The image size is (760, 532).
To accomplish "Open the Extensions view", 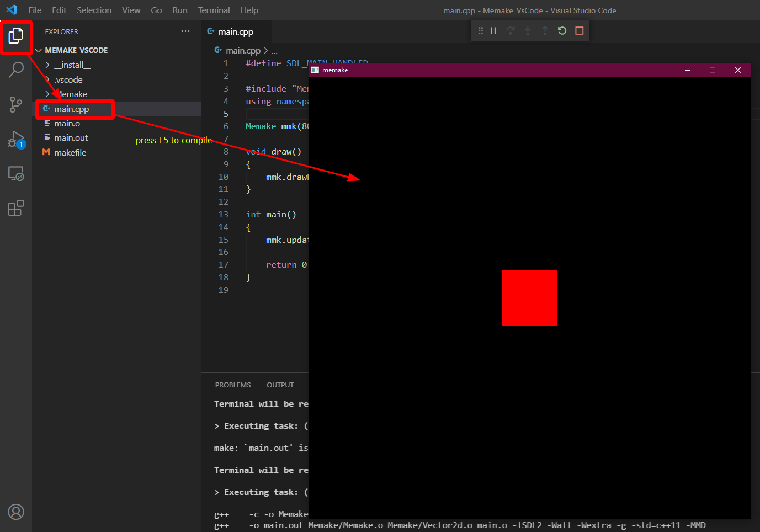I will (16, 208).
